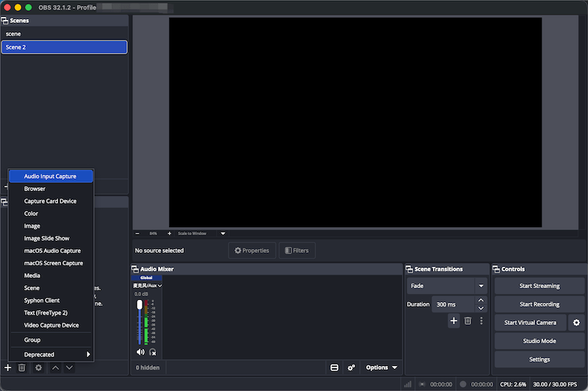Screen dimensions: 588x391
Task: Decrease transition duration with down stepper
Action: point(481,309)
